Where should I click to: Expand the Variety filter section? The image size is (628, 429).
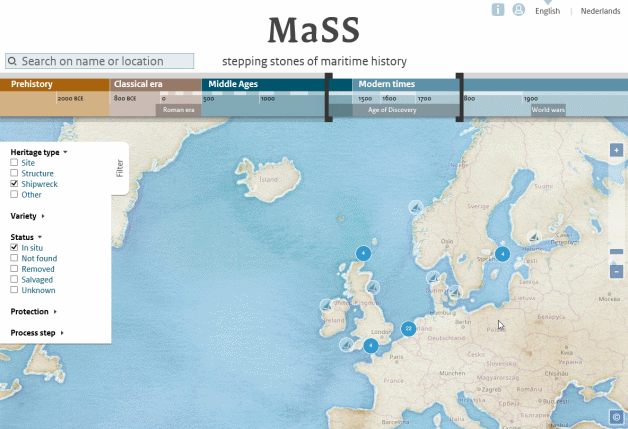pos(28,215)
